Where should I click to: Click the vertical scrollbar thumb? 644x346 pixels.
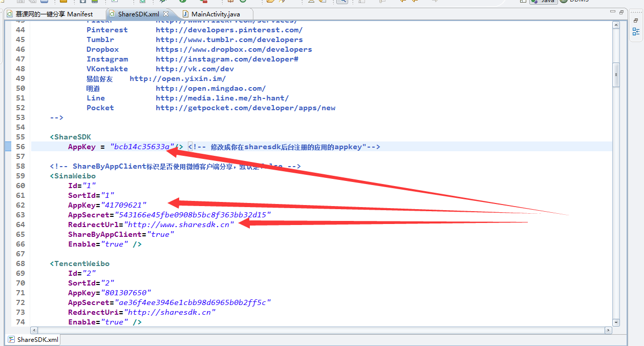[x=616, y=75]
